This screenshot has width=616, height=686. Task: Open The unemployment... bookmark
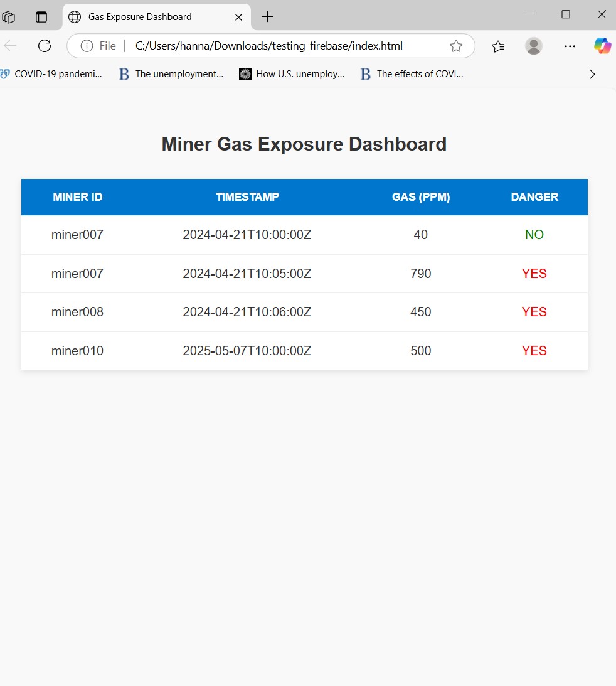pos(171,75)
